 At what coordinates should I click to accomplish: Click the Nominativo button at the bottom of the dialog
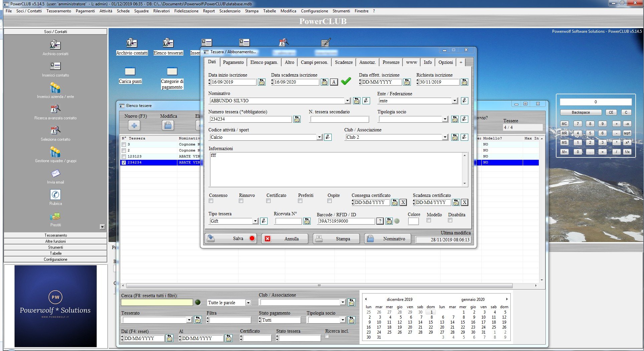tap(387, 239)
